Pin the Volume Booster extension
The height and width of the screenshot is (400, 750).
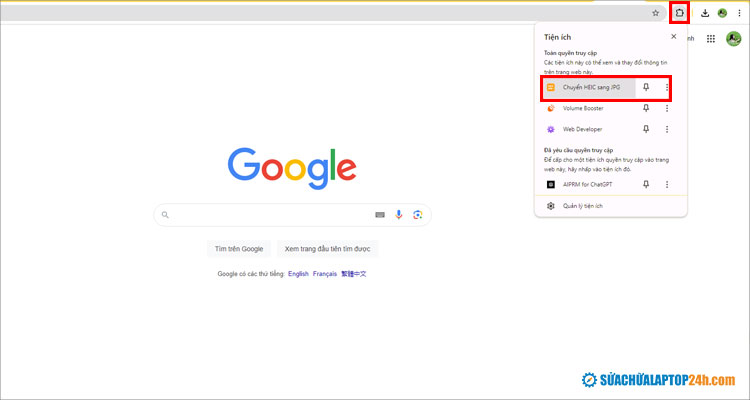pos(646,108)
